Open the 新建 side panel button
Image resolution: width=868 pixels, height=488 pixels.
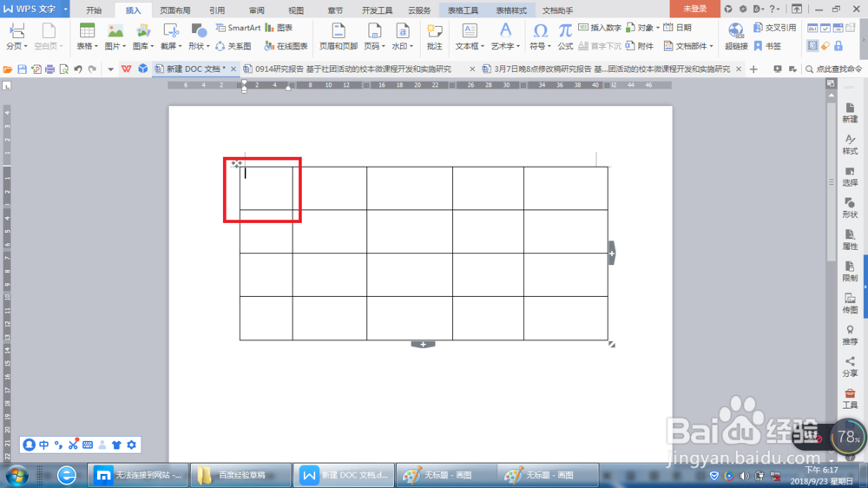coord(850,113)
